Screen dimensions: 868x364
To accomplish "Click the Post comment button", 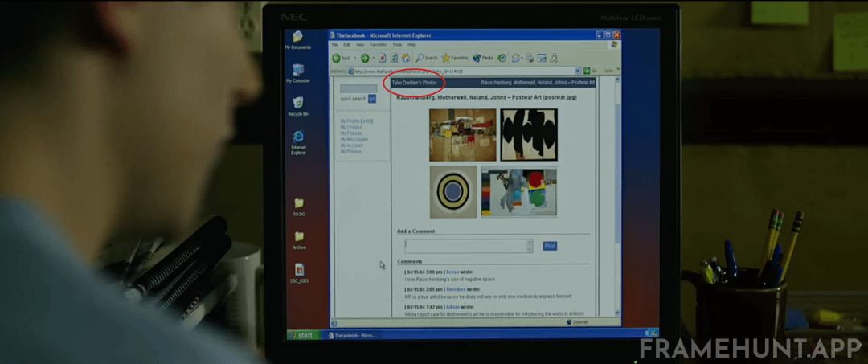I will pos(550,246).
